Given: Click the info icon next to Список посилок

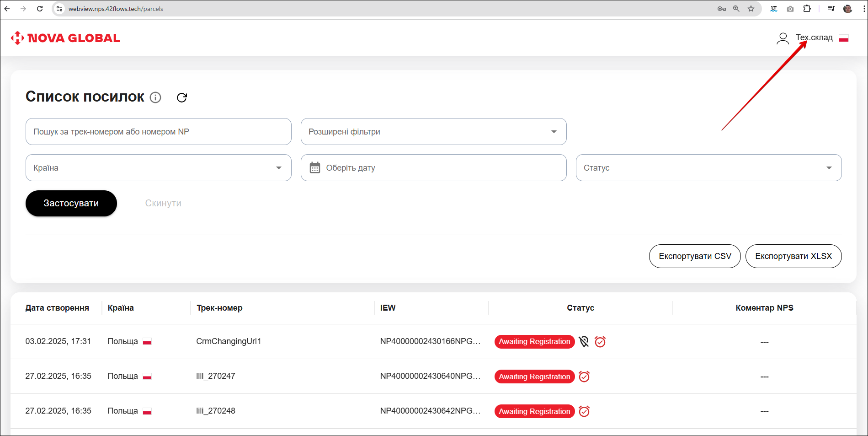Looking at the screenshot, I should coord(155,97).
